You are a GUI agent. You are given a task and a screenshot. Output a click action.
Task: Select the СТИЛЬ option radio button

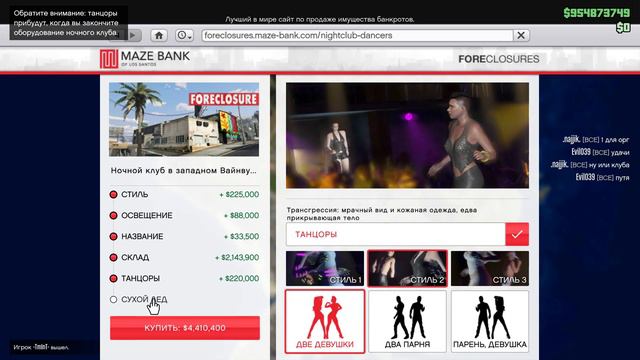click(113, 195)
